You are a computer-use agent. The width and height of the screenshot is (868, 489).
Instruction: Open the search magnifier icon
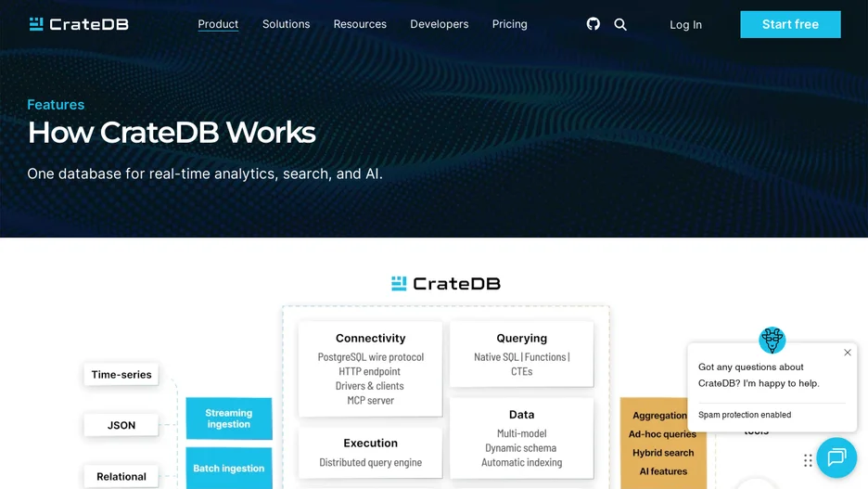(x=620, y=24)
